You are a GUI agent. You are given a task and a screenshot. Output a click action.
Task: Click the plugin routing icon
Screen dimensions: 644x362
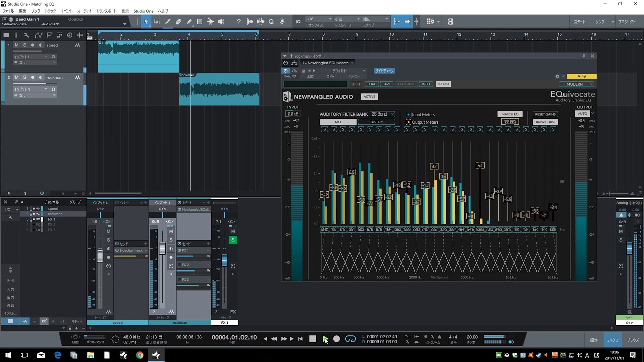pos(294,63)
